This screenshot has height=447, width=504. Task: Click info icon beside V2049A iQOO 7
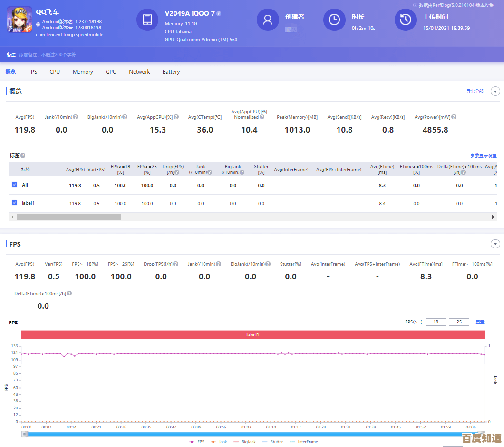[219, 14]
